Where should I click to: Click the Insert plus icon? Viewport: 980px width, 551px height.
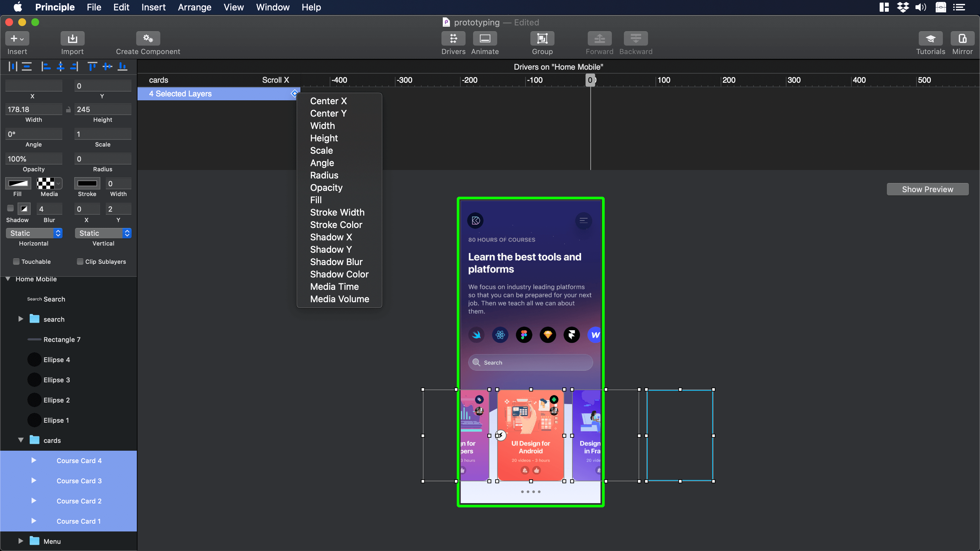click(x=14, y=38)
